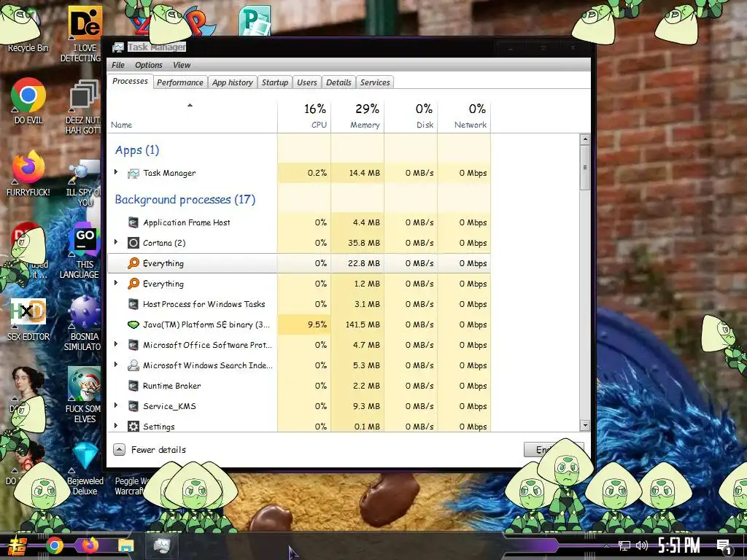
Task: Click the highlighted Everything process icon
Action: (x=133, y=263)
